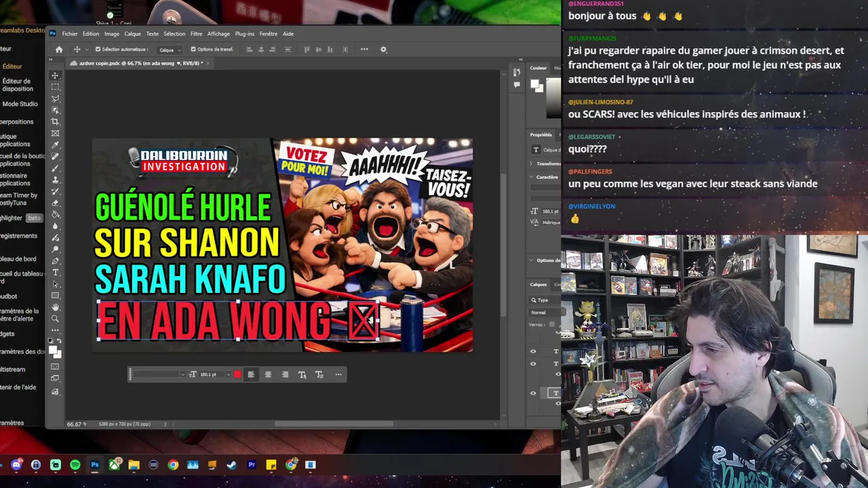The width and height of the screenshot is (868, 488).
Task: Click the red text color swatch
Action: pos(237,374)
